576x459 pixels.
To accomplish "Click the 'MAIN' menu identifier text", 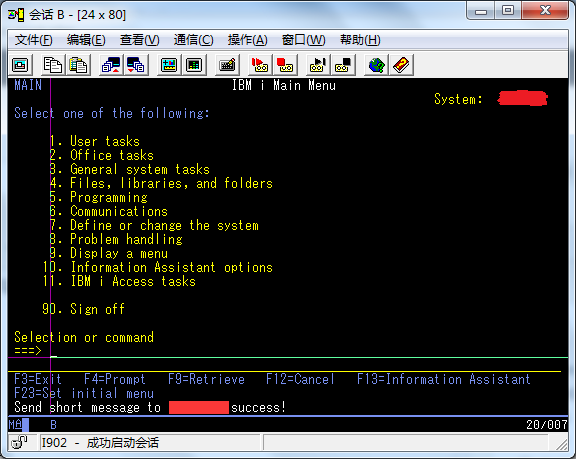I will (28, 85).
